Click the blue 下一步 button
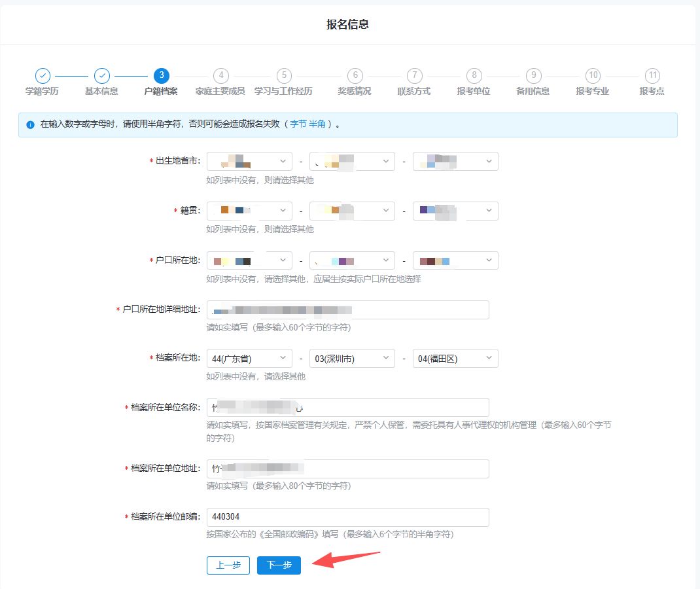 (x=279, y=565)
